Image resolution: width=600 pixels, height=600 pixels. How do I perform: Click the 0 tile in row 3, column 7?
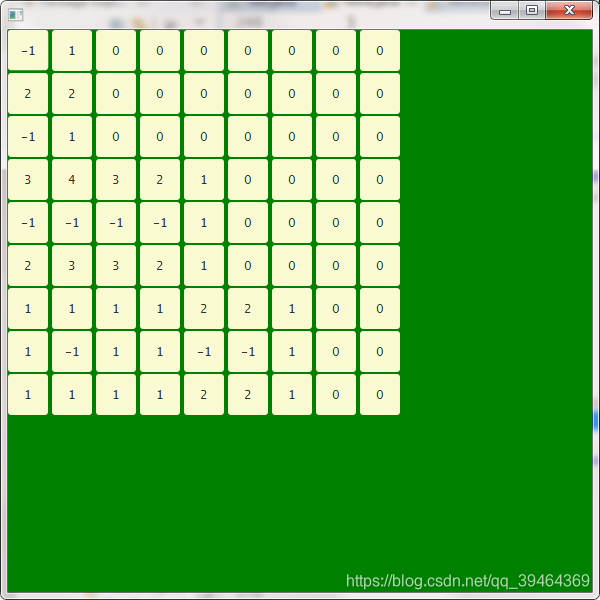pyautogui.click(x=292, y=137)
